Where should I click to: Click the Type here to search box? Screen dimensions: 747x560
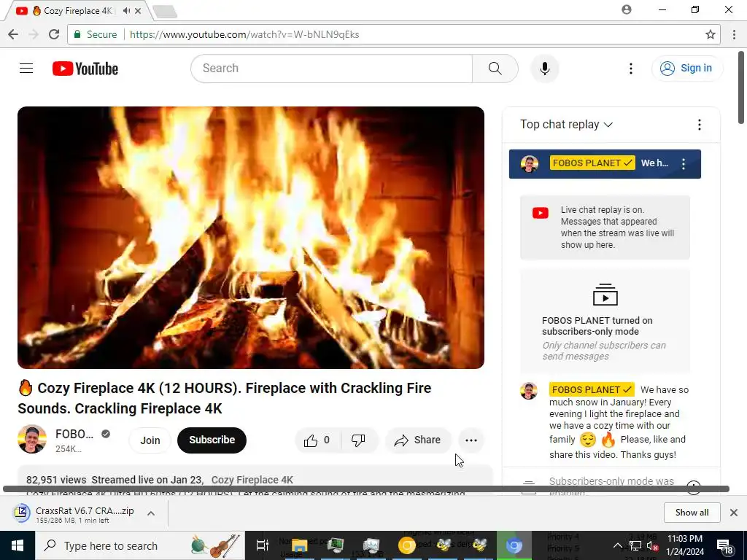coord(139,545)
